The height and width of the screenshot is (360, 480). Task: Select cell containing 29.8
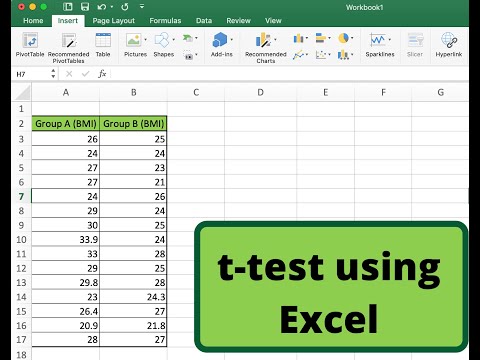66,282
